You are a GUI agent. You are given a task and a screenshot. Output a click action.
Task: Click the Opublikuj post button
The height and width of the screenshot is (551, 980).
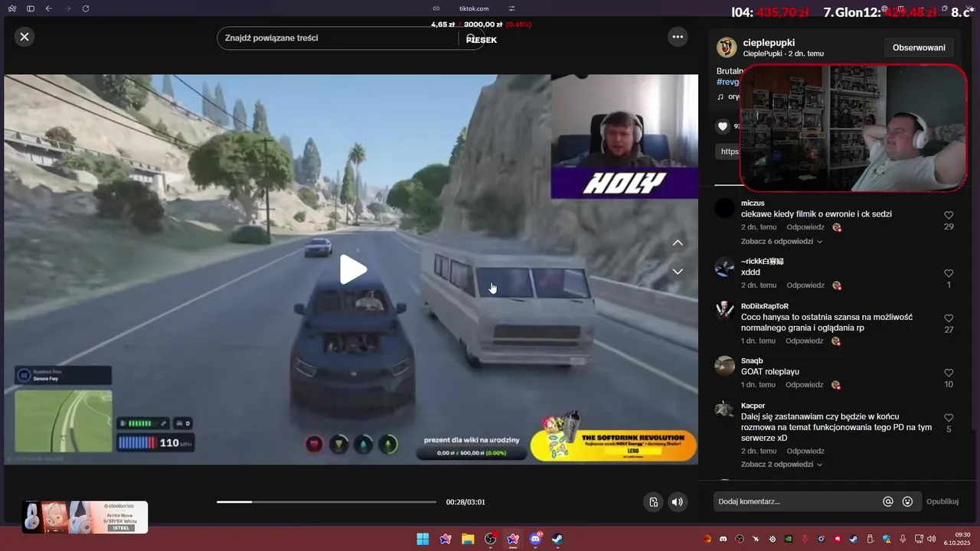[x=942, y=502]
